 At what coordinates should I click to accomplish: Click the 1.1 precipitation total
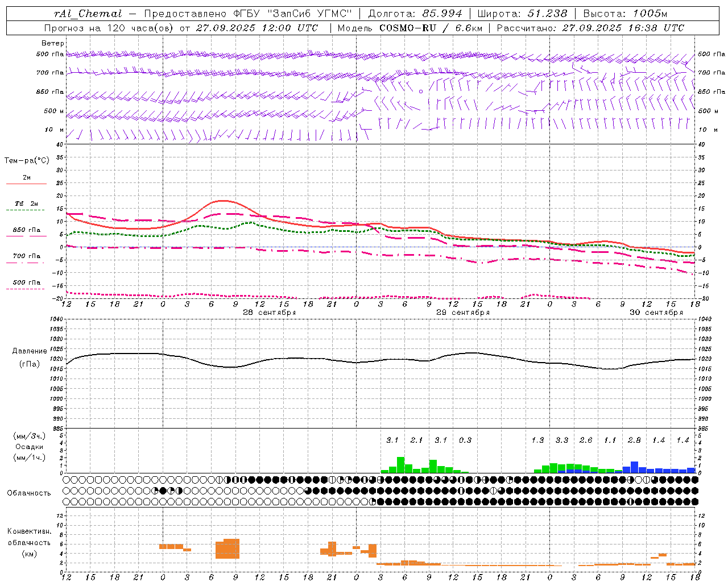(610, 440)
